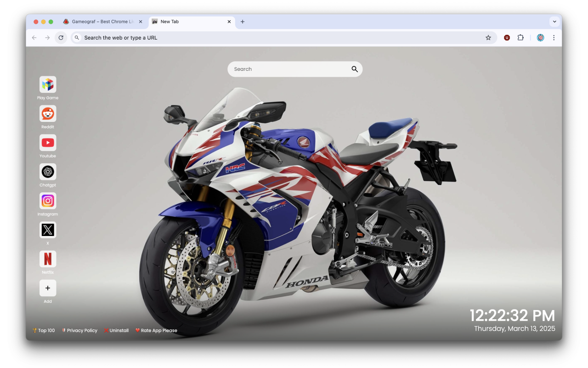The height and width of the screenshot is (368, 588).
Task: Open Reddit from the sidebar
Action: pos(48,114)
